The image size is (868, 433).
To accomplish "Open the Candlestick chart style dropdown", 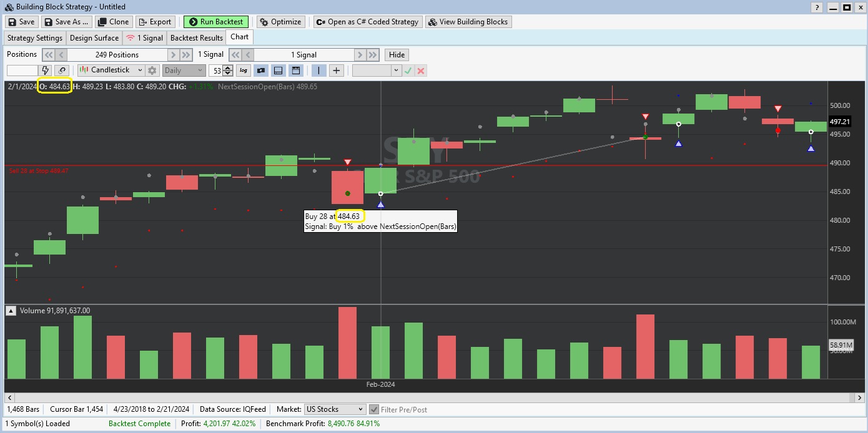I will tap(111, 71).
